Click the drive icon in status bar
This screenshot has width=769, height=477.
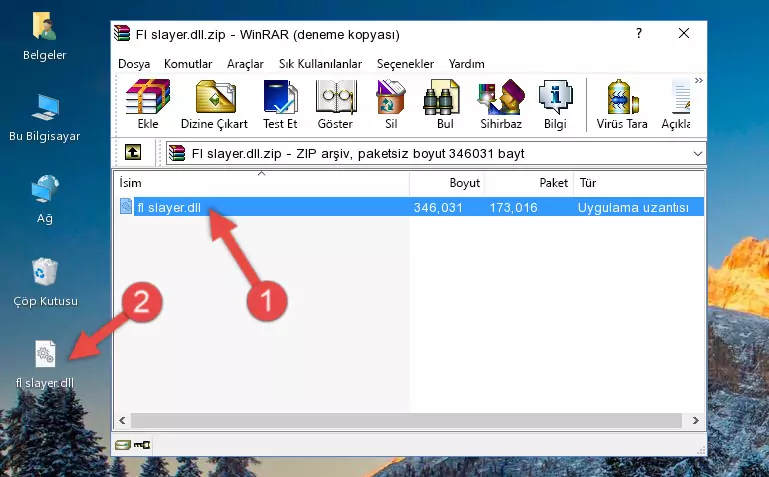(123, 445)
